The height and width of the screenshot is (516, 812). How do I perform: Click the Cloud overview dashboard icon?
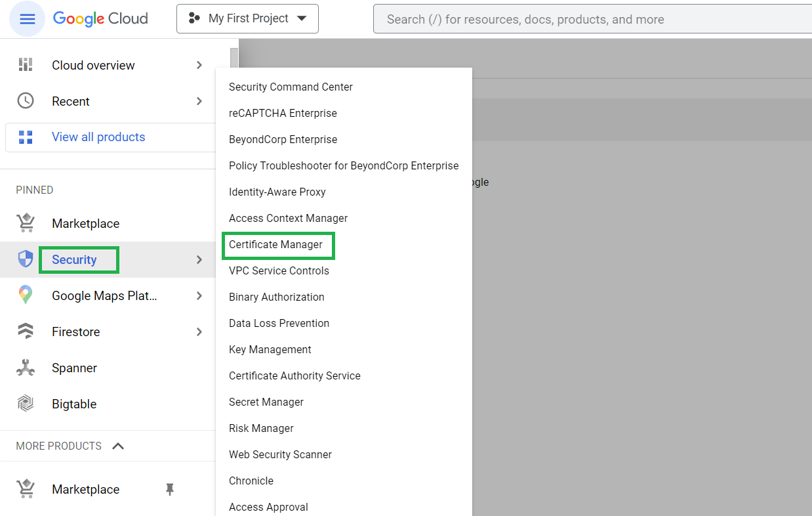pyautogui.click(x=26, y=65)
